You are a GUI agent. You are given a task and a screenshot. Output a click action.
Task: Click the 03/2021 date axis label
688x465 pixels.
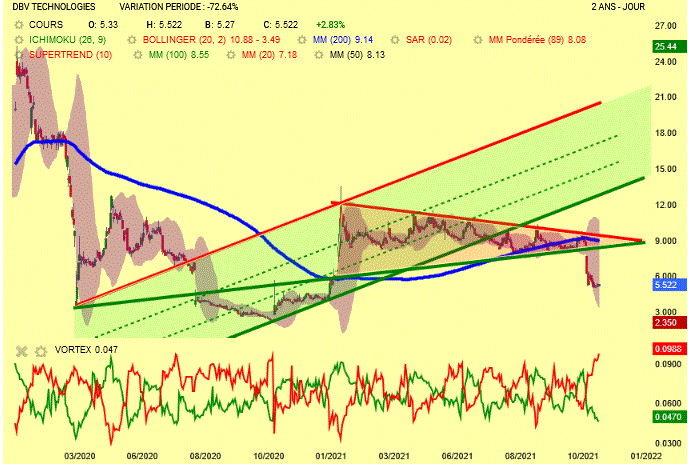394,456
